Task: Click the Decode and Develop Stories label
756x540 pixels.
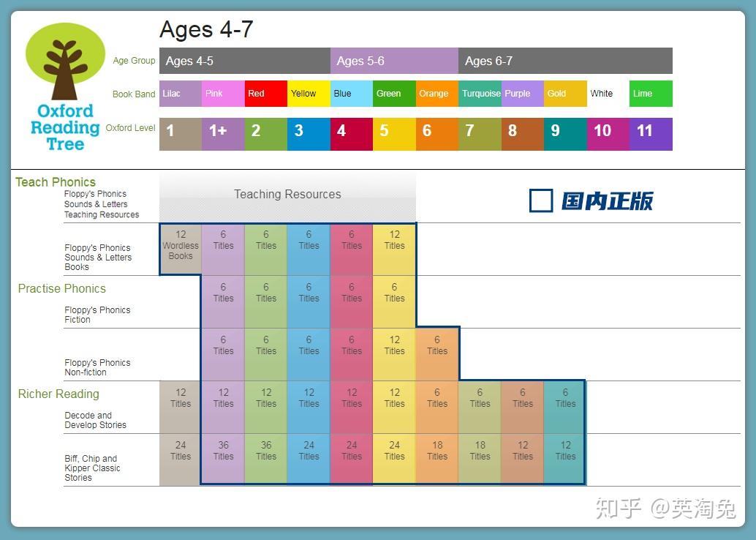Action: point(95,420)
